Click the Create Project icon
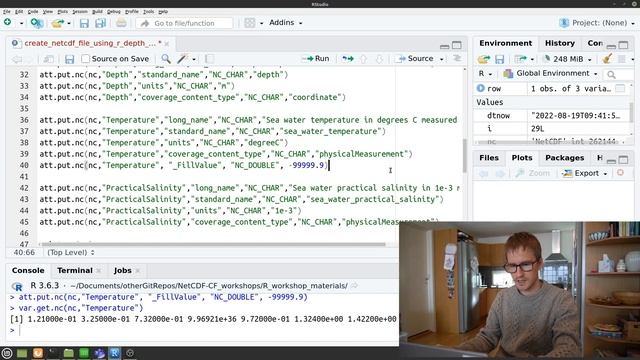 (x=37, y=23)
